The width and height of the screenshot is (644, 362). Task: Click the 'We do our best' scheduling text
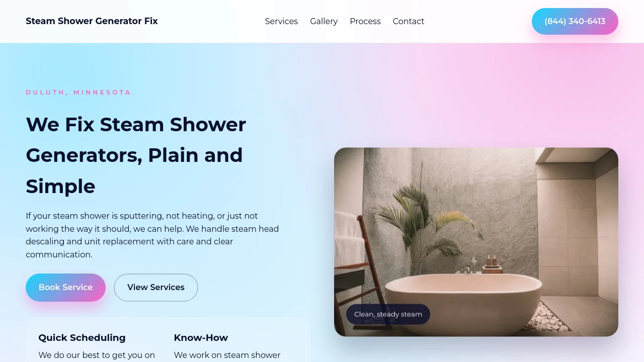[97, 355]
